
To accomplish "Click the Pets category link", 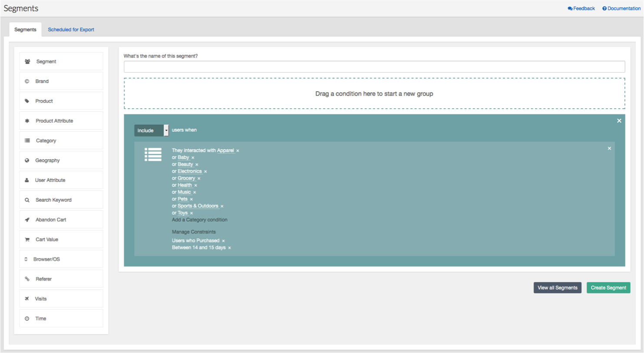I will (183, 199).
